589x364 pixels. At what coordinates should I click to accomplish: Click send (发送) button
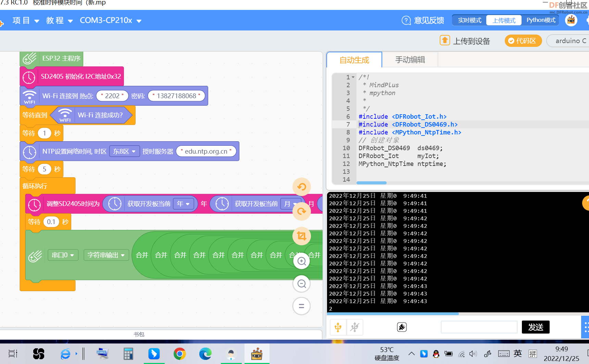(x=536, y=327)
